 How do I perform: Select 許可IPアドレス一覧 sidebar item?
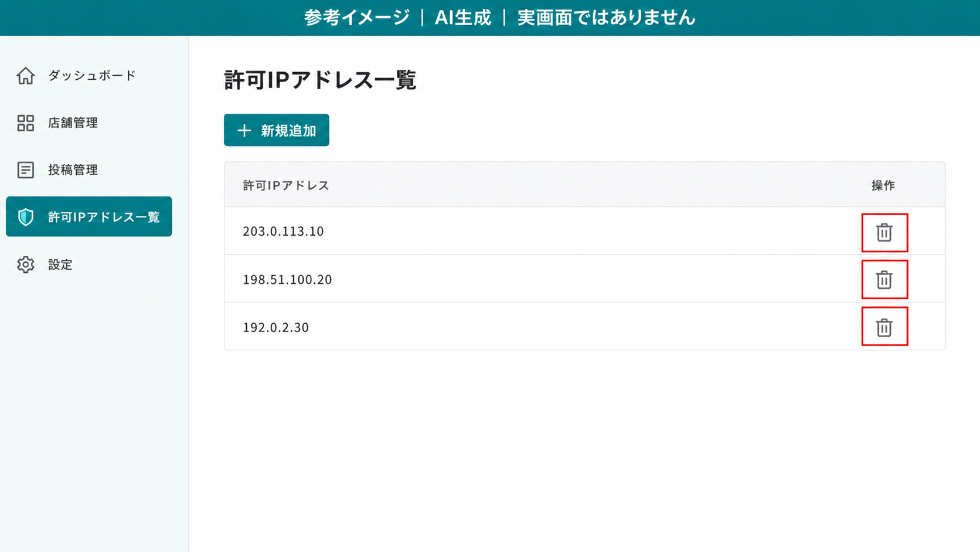click(89, 216)
